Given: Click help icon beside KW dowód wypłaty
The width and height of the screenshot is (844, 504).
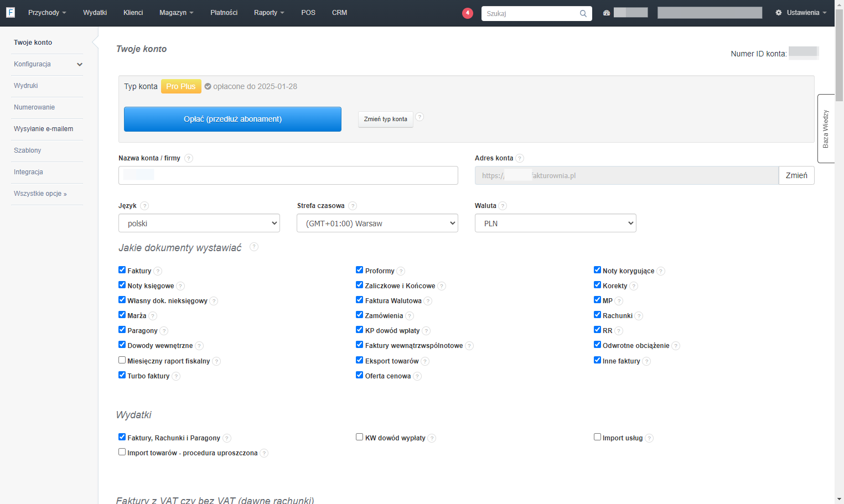Looking at the screenshot, I should tap(432, 438).
